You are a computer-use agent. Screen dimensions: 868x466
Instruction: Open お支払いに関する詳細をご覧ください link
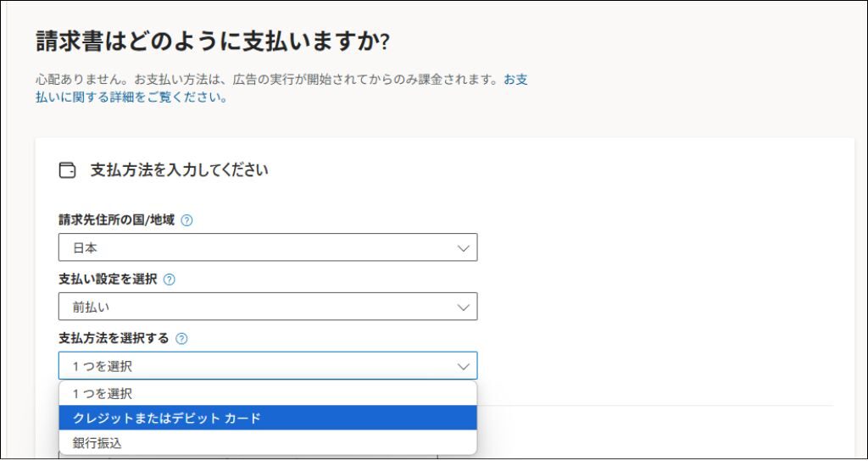(x=281, y=88)
